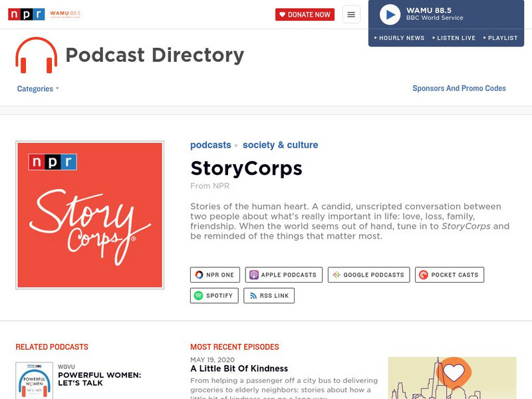The height and width of the screenshot is (399, 532).
Task: Open Playlist in the player
Action: (x=501, y=38)
